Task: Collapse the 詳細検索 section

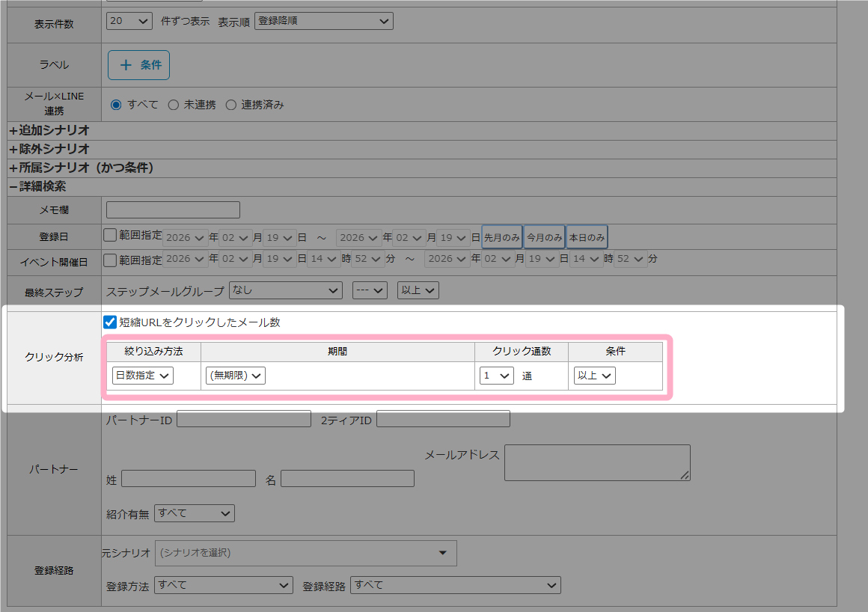Action: (x=37, y=186)
